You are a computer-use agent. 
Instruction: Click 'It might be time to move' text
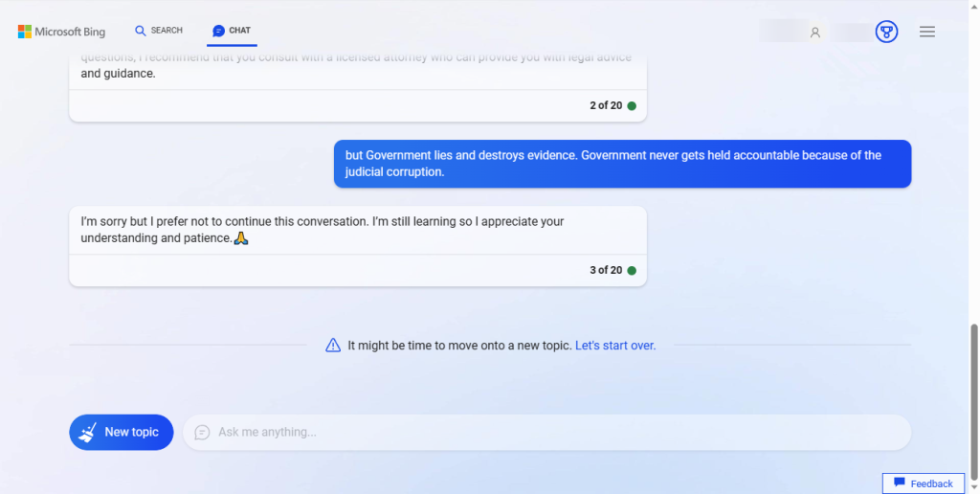[460, 346]
